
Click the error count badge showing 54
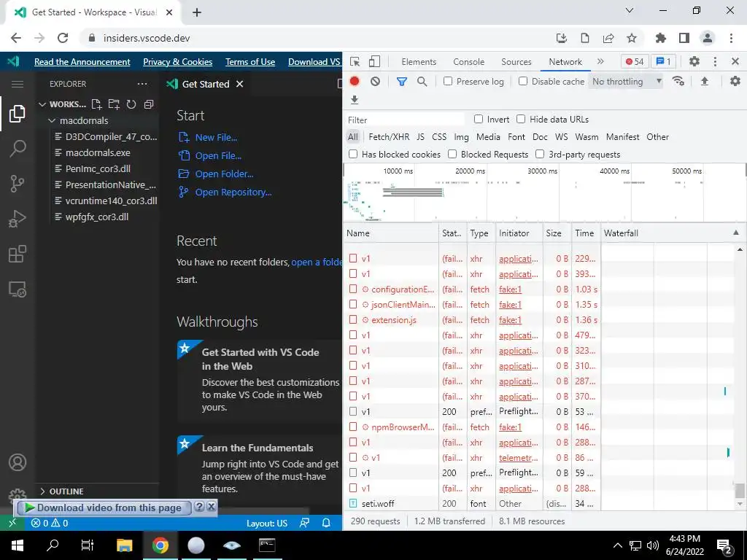coord(634,61)
